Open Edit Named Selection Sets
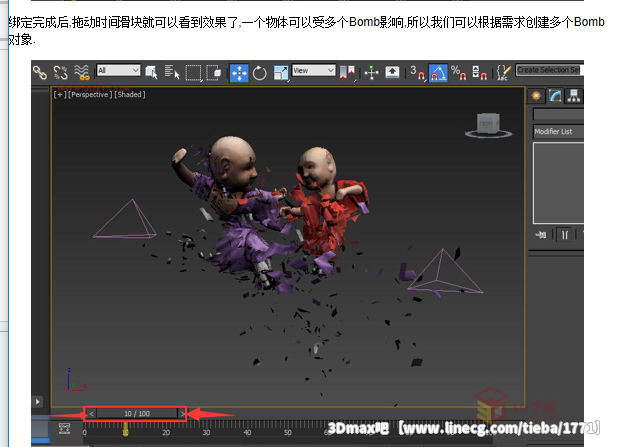Screen dimensions: 640x447 (504, 73)
